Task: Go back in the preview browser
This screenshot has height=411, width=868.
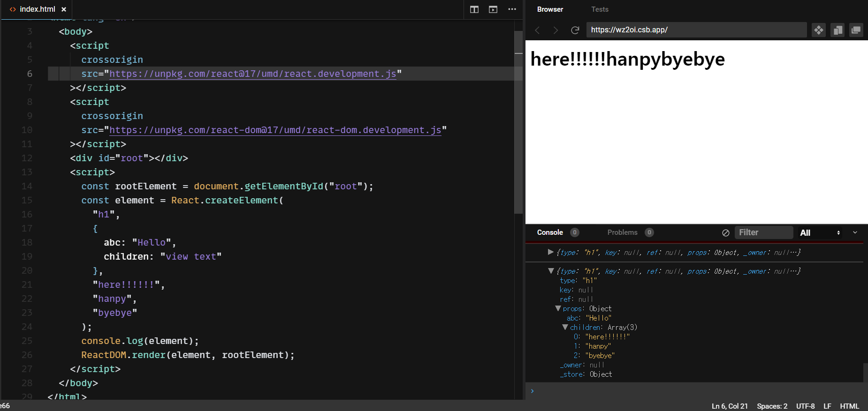Action: tap(538, 30)
